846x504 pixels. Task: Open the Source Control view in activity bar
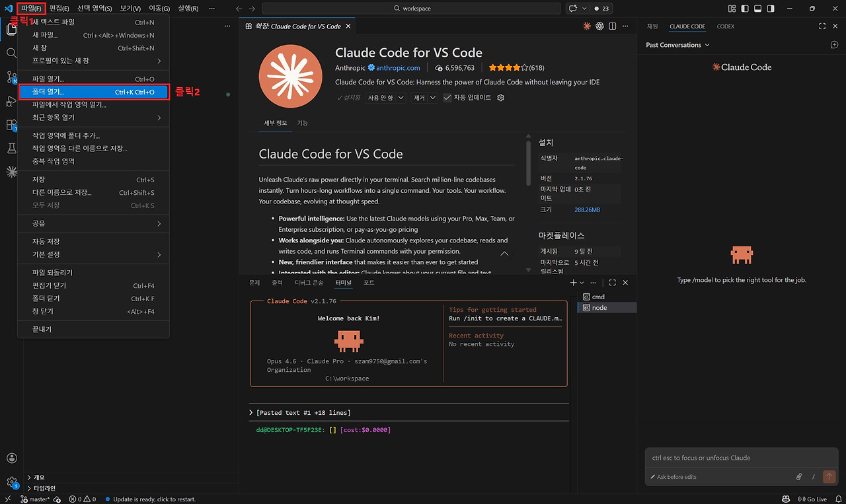[x=11, y=77]
